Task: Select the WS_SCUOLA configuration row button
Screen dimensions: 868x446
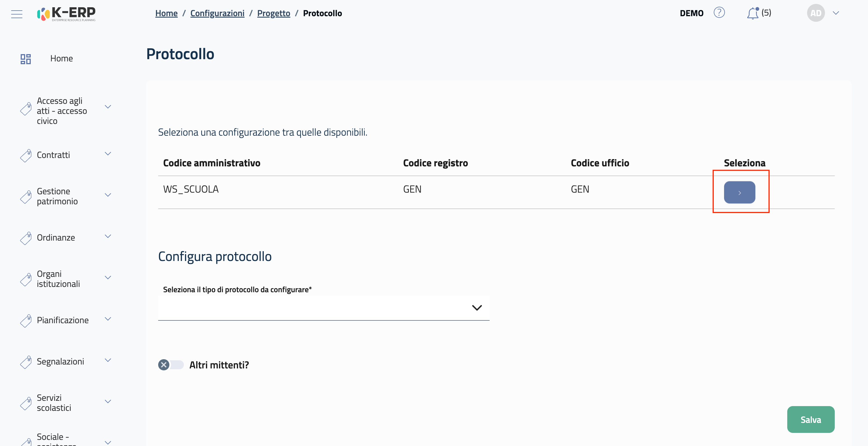Action: click(x=739, y=192)
